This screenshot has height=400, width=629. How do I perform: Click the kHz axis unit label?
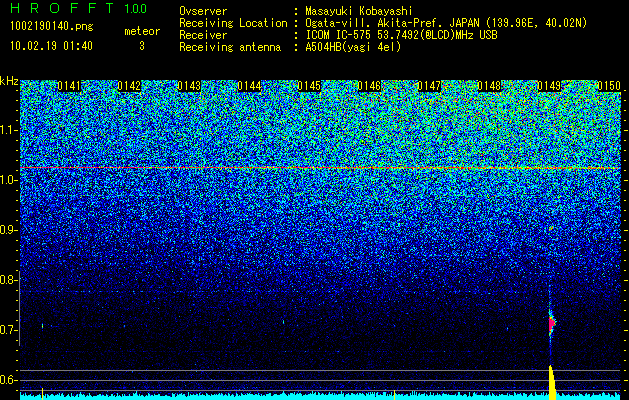tap(9, 81)
